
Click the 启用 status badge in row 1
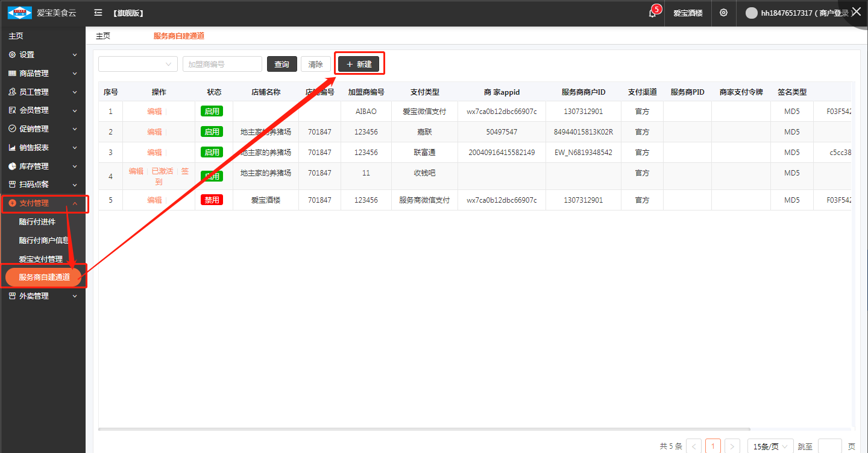pos(212,112)
